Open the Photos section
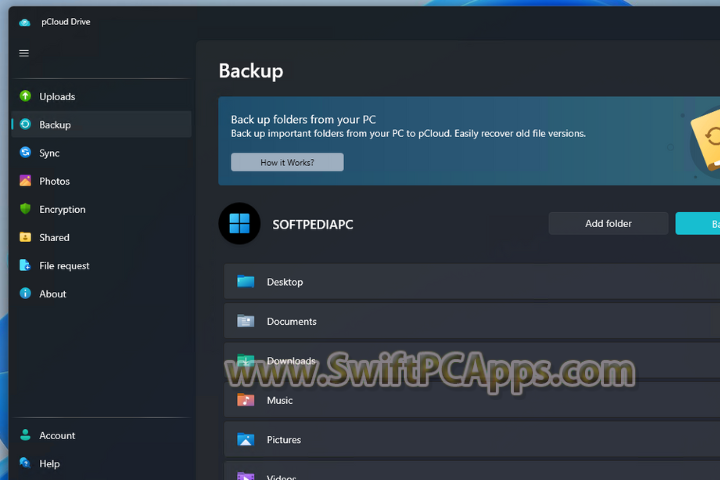 (102, 181)
